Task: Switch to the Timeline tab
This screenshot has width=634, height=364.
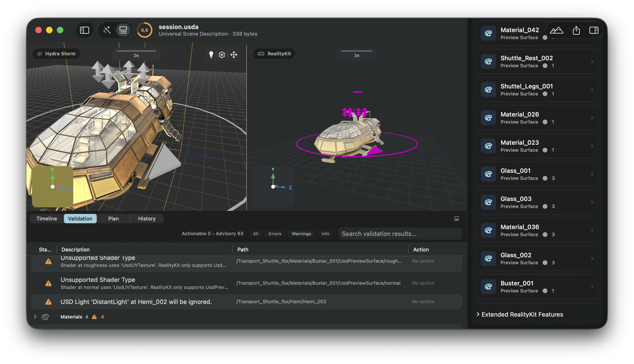Action: [46, 219]
